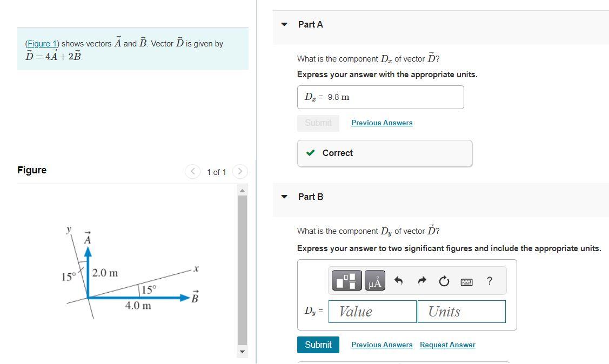
Task: Click the Dx answer field showing 9.8 m
Action: pos(380,97)
